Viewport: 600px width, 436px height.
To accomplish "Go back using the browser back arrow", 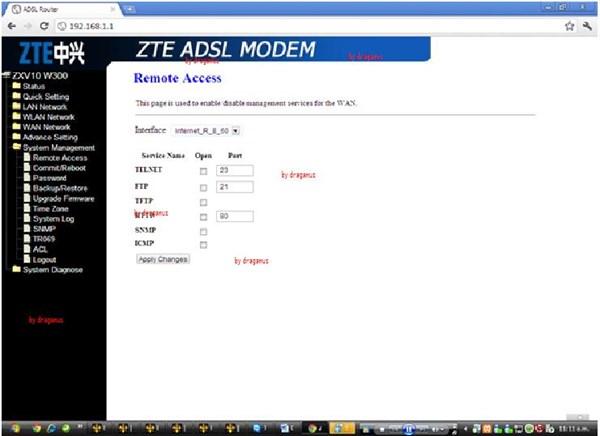I will point(12,26).
